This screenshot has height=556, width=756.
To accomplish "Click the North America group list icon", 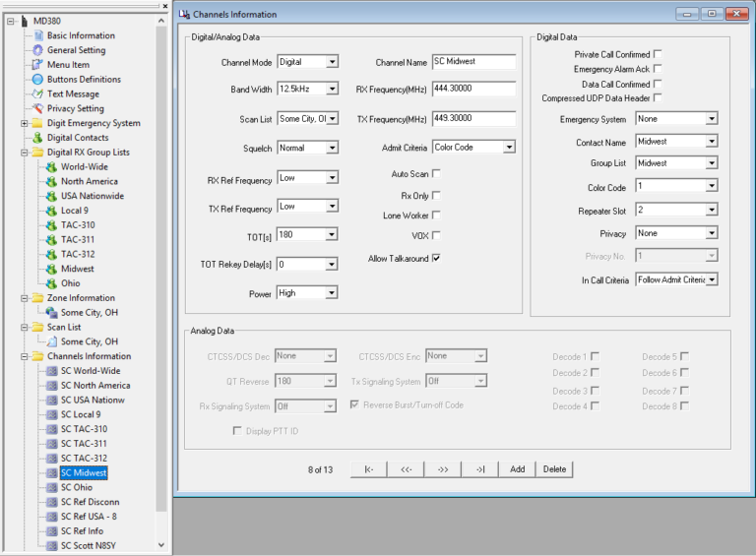I will coord(51,182).
